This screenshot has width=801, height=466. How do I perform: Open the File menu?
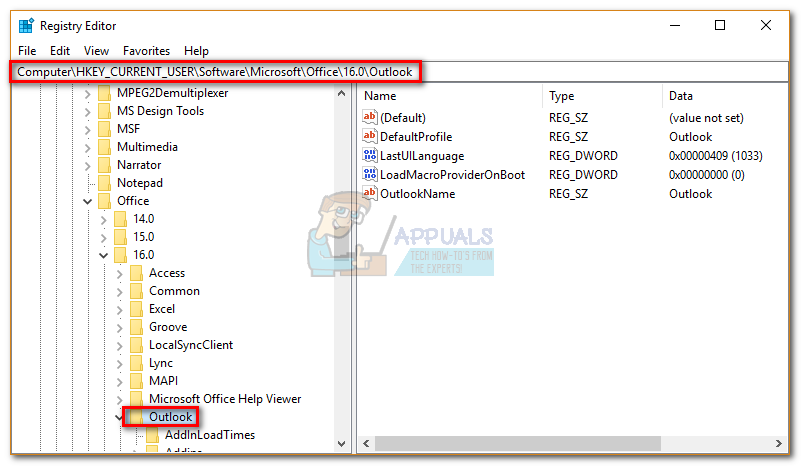click(x=27, y=51)
